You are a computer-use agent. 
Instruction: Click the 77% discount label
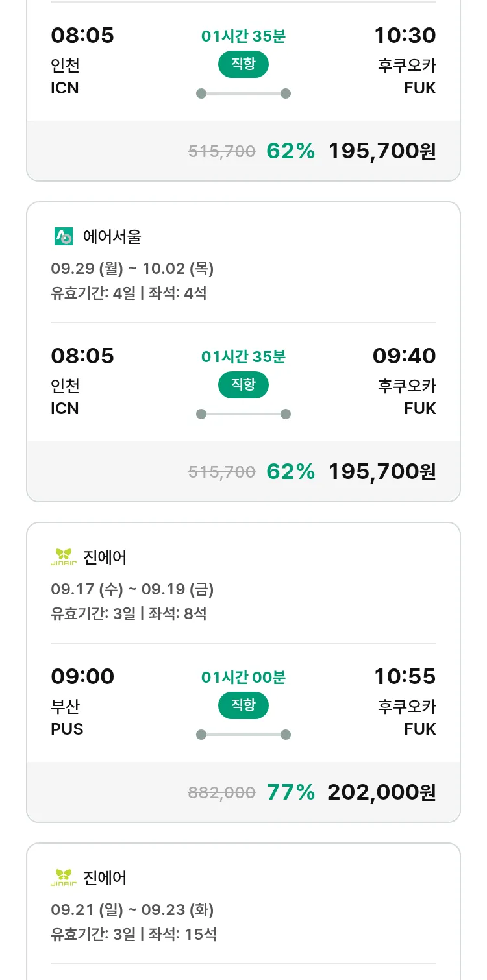pyautogui.click(x=291, y=792)
